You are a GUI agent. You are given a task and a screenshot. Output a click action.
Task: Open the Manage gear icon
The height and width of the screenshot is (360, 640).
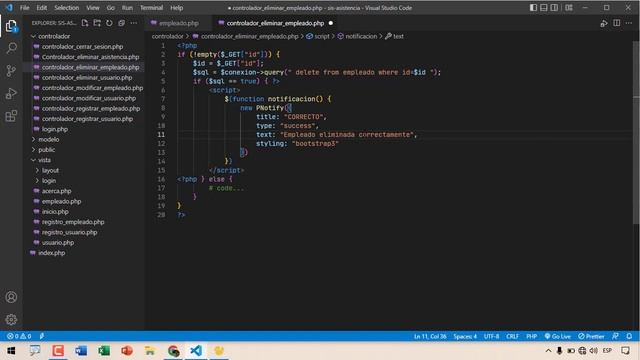tap(11, 320)
